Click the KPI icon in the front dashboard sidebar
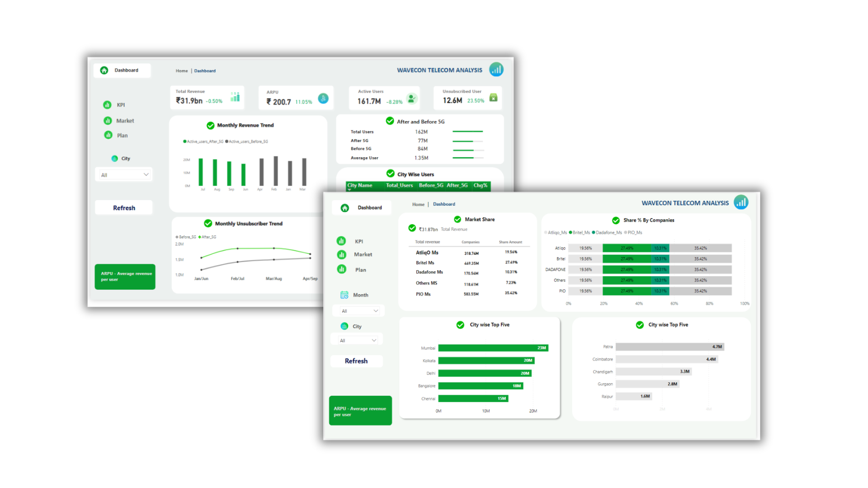The image size is (868, 488). tap(341, 241)
